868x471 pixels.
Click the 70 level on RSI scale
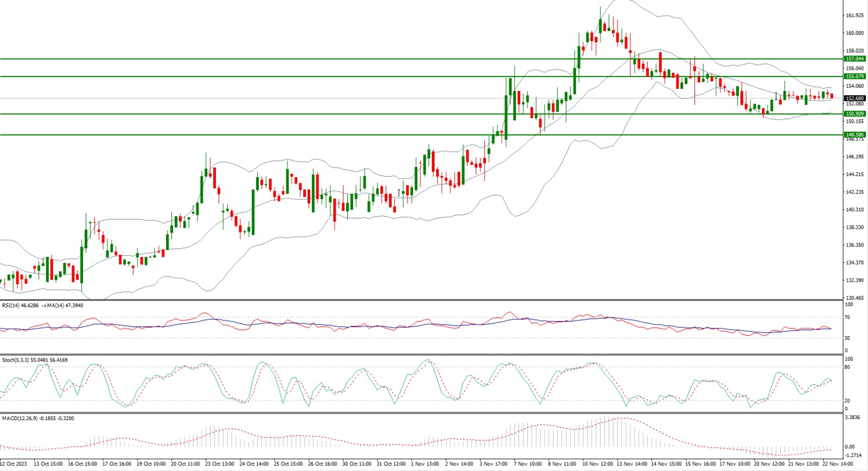click(847, 318)
